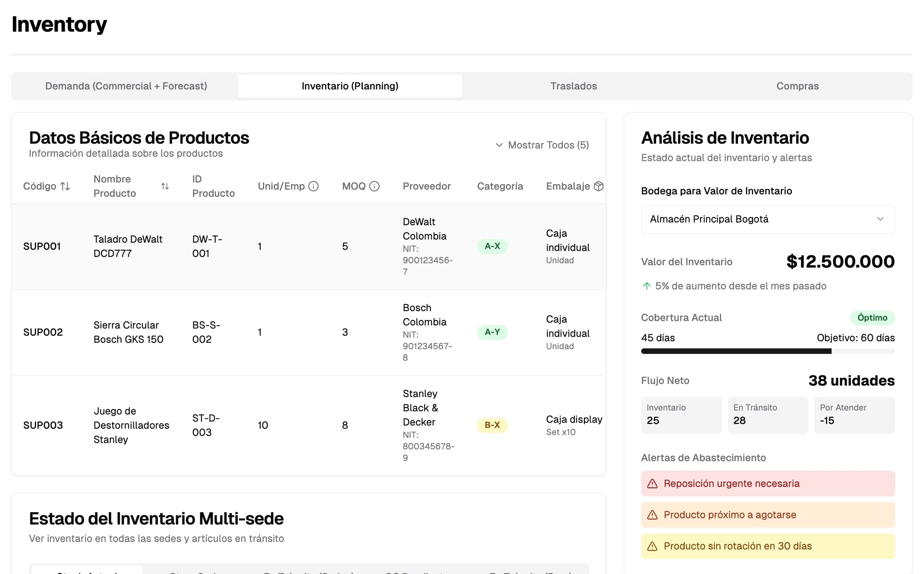Click the Reposición urgente necesaria alert
924x574 pixels.
click(x=767, y=483)
